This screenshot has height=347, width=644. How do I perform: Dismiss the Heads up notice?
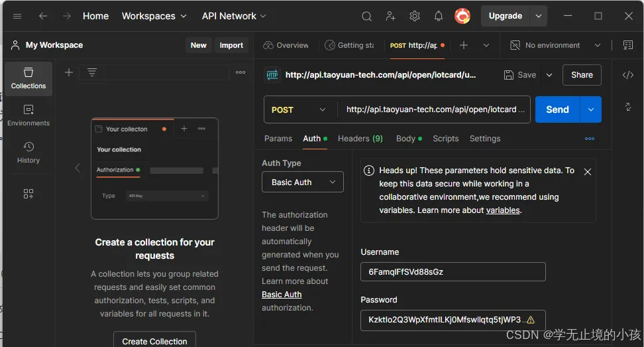(588, 172)
